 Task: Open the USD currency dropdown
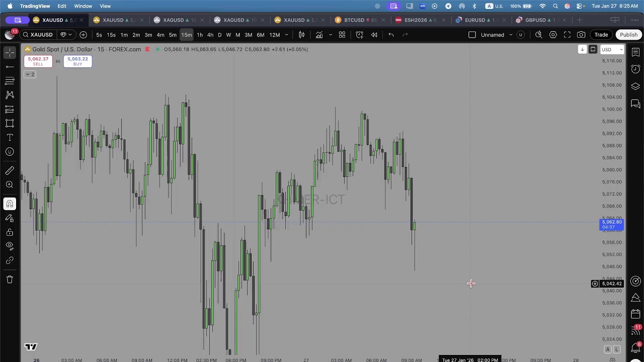click(x=612, y=49)
